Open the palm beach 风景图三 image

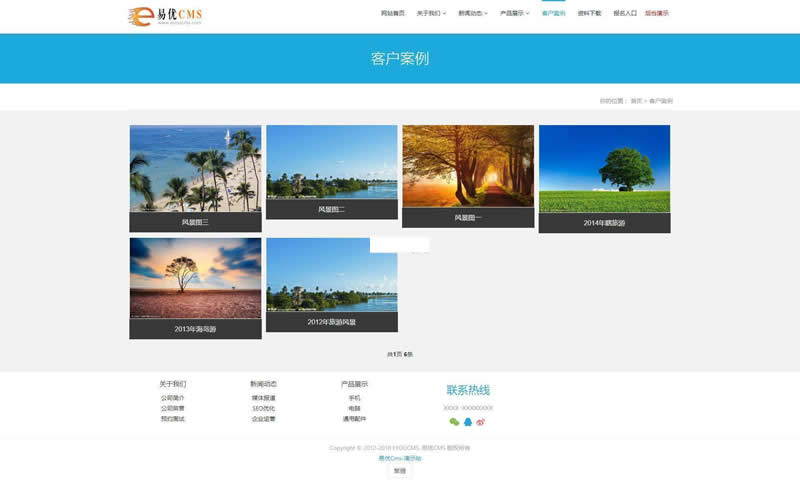[x=195, y=168]
